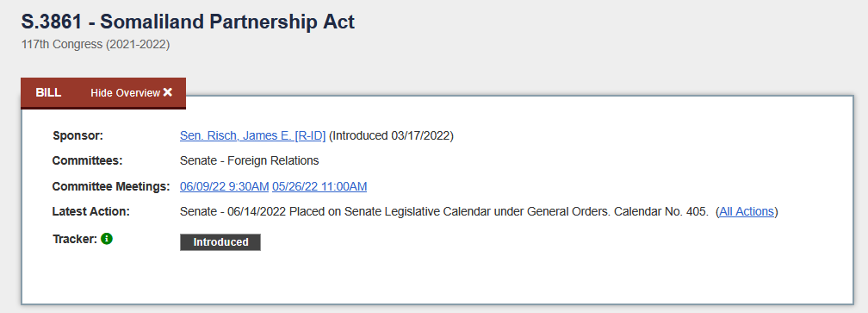Click the X icon beside Hide Overview
This screenshot has width=868, height=313.
[168, 92]
